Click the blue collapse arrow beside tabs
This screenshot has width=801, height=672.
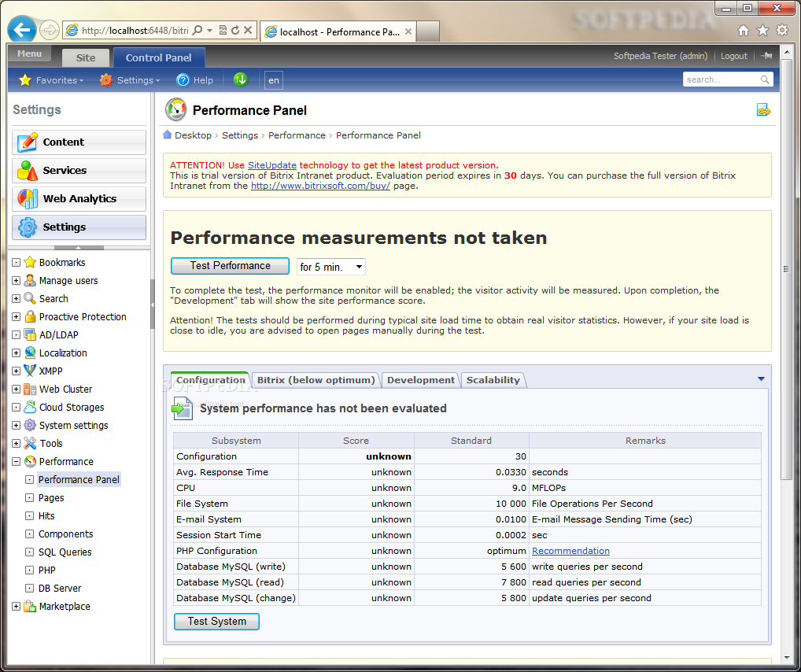pos(761,379)
